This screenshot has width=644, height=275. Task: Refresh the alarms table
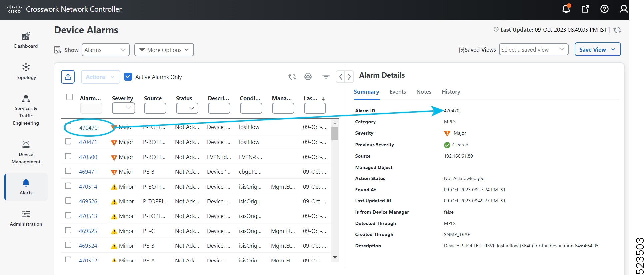[x=292, y=77]
